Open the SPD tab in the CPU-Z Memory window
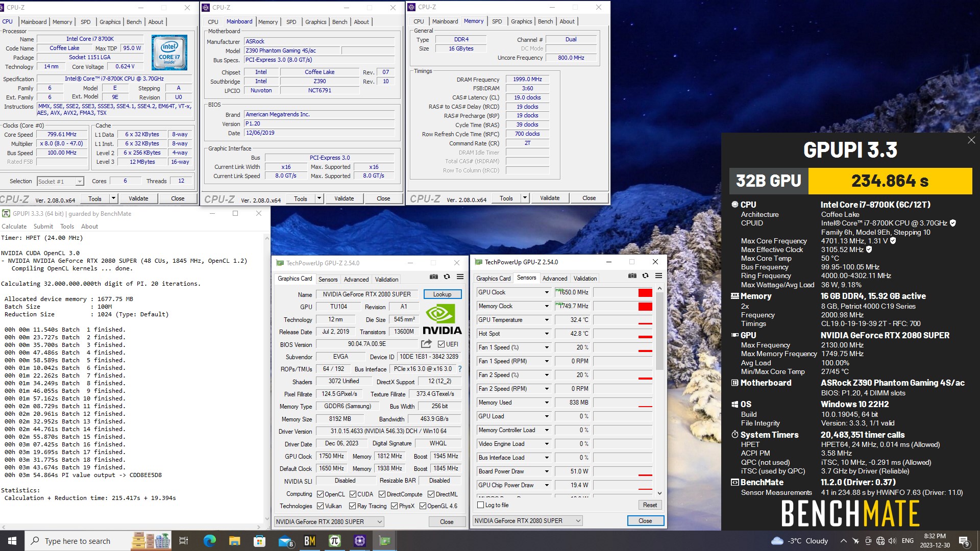 [x=497, y=21]
